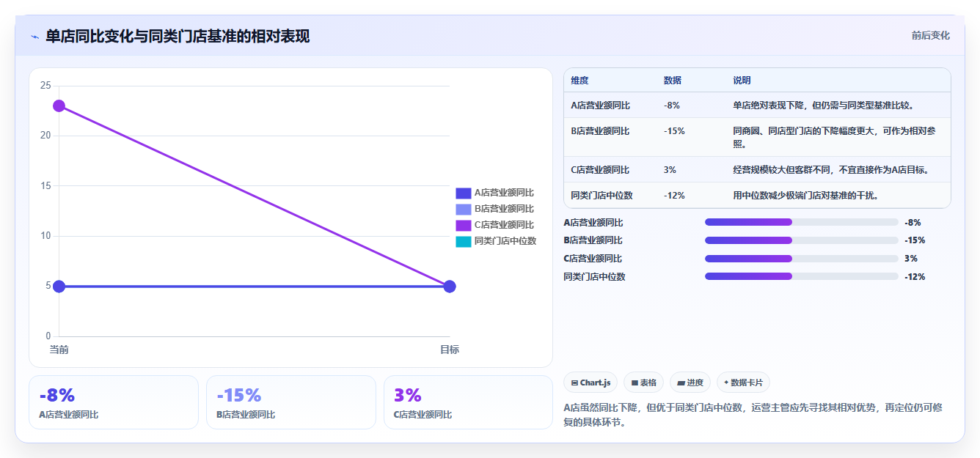This screenshot has width=980, height=458.
Task: Click the Chart.js tag chip
Action: click(590, 383)
